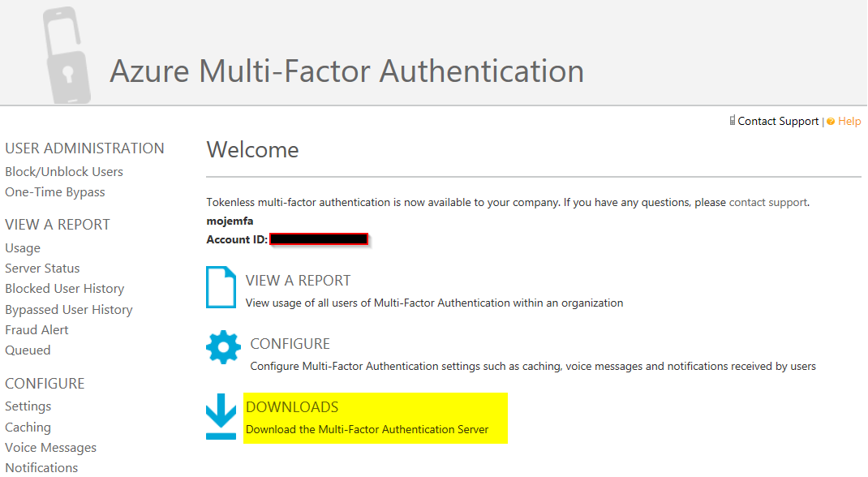Open Contact Support in top right

[x=778, y=121]
